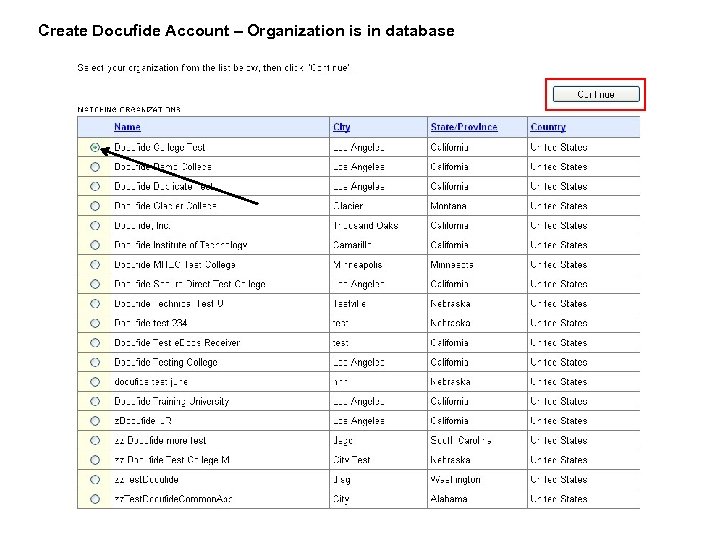720x540 pixels.
Task: Sort by State/Province column header
Action: 464,127
